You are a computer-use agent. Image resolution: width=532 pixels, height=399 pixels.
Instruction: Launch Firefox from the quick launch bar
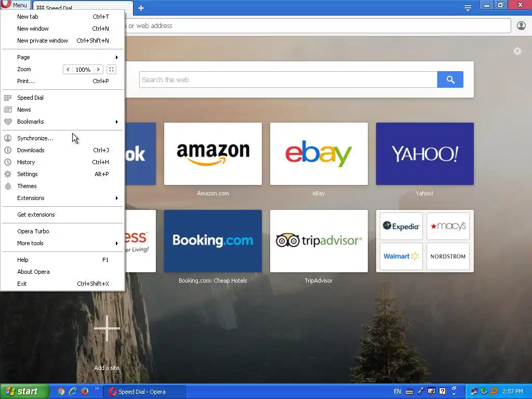85,391
